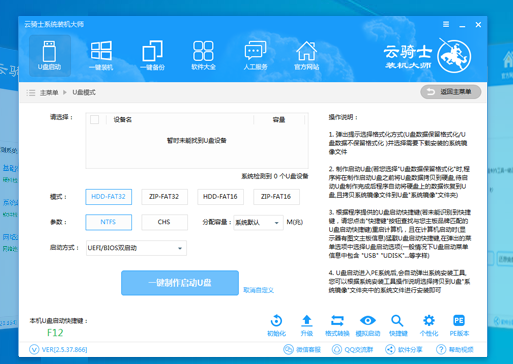This screenshot has width=513, height=364.
Task: Click the 软件分享 share icon
Action: click(389, 349)
